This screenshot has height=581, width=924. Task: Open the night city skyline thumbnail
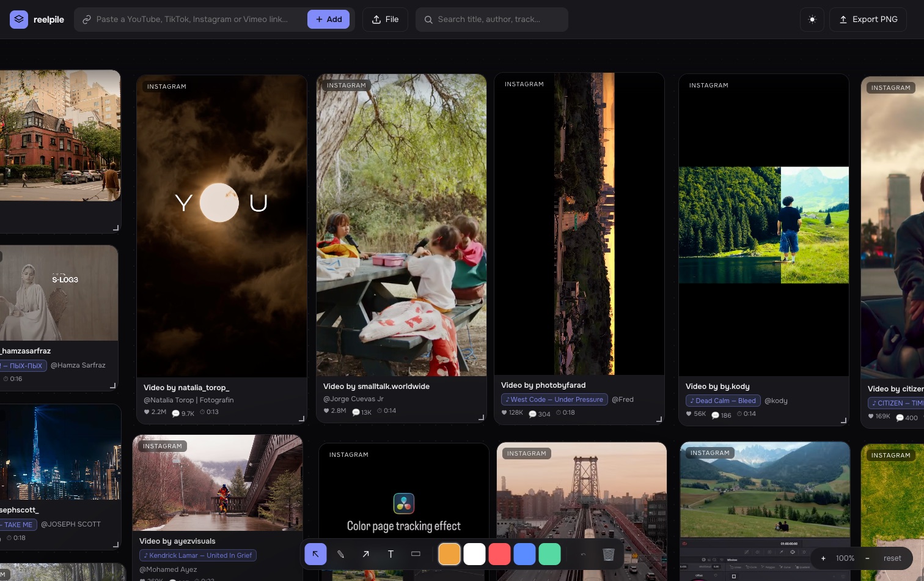(x=61, y=452)
